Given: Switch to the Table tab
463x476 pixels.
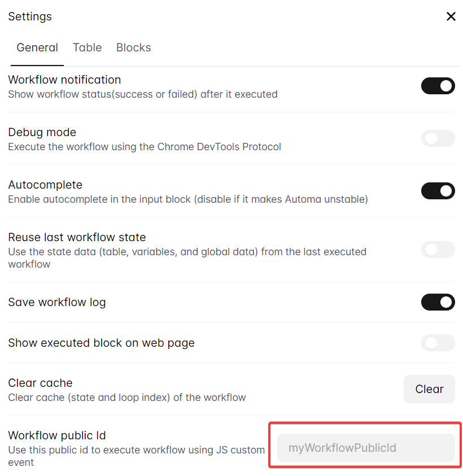Looking at the screenshot, I should click(87, 47).
